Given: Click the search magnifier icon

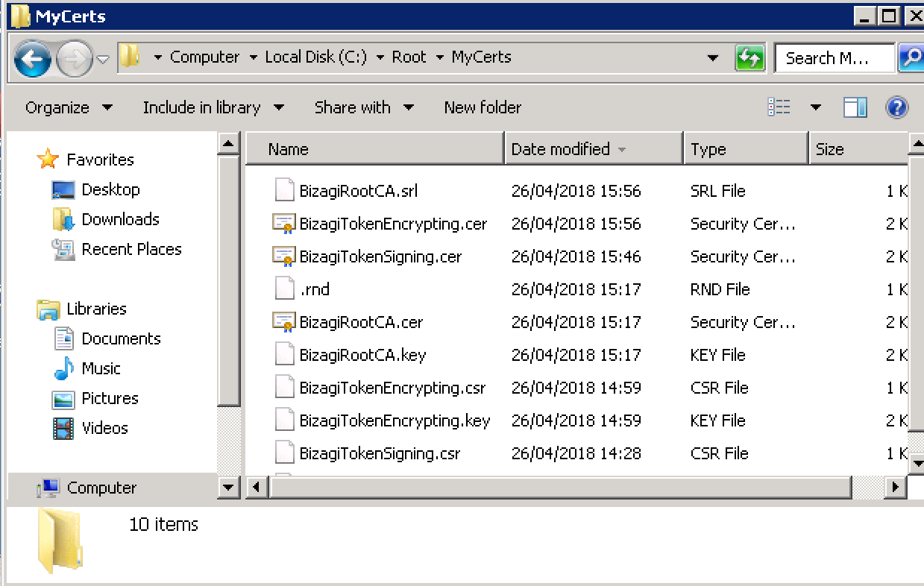Looking at the screenshot, I should pyautogui.click(x=911, y=57).
